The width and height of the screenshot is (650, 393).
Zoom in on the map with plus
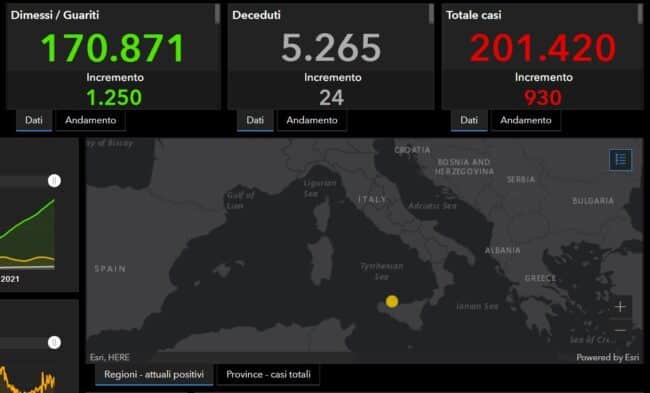tap(621, 307)
